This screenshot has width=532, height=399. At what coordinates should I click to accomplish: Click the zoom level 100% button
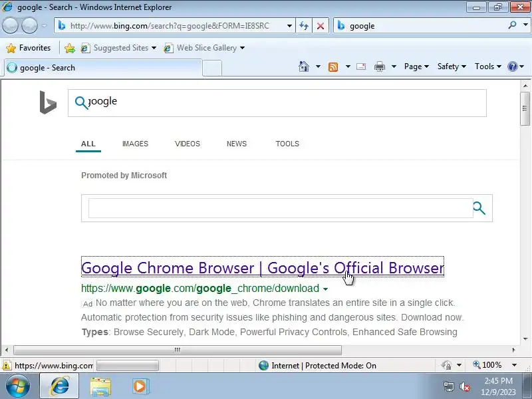487,365
